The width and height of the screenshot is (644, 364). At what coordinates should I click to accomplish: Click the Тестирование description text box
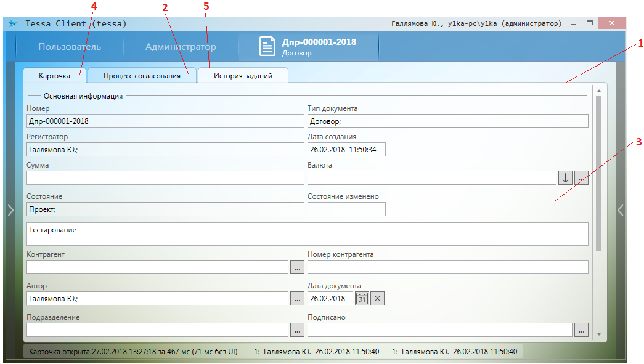[307, 234]
